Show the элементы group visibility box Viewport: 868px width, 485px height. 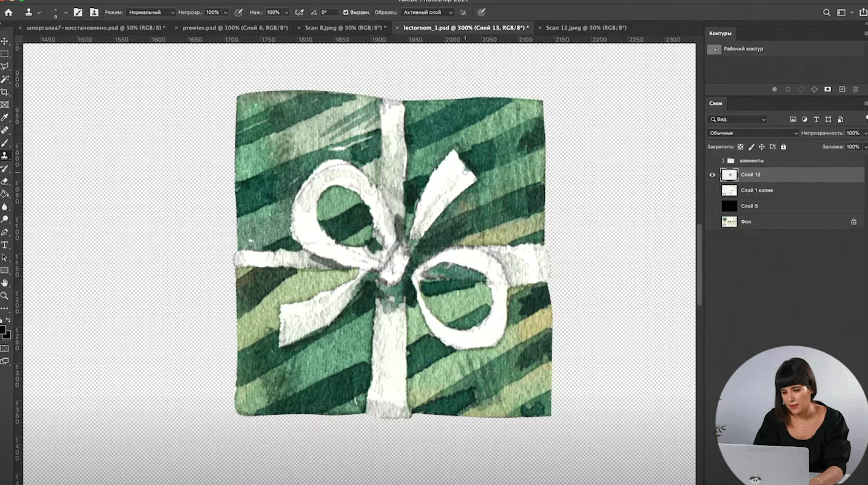(713, 161)
